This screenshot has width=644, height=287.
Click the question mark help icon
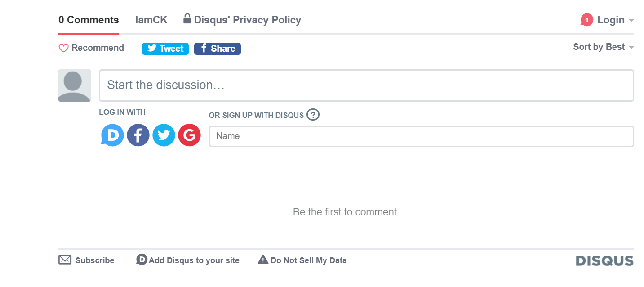tap(313, 115)
